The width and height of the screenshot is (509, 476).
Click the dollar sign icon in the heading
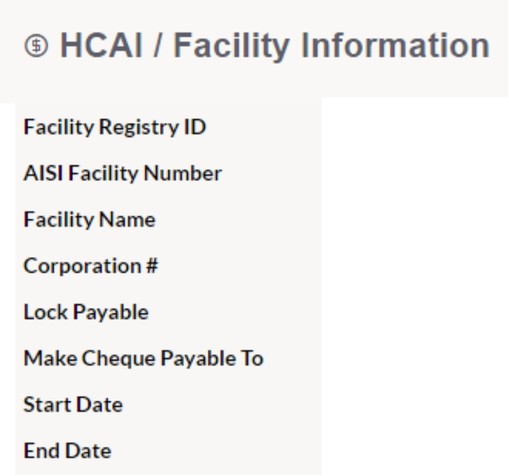click(x=36, y=46)
